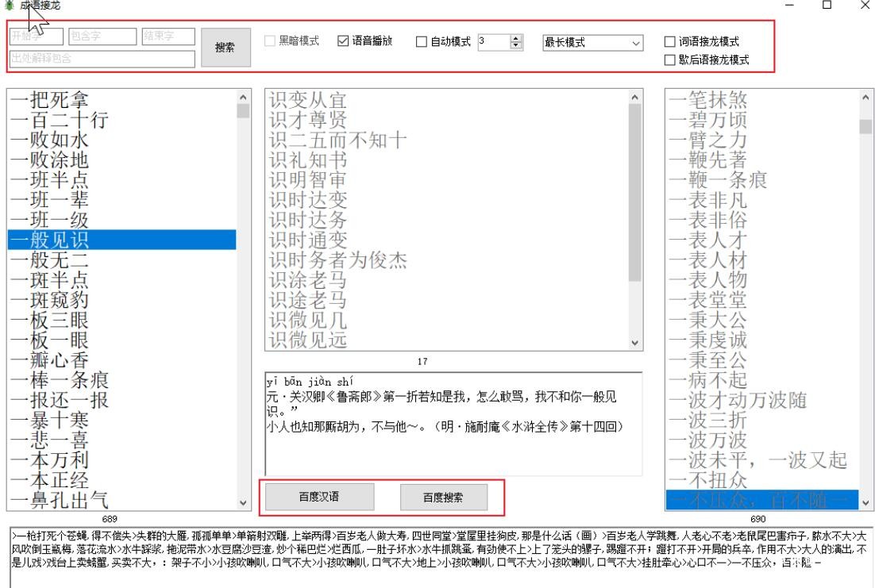This screenshot has height=588, width=875.
Task: Select 一病不起 in right list
Action: coord(762,380)
